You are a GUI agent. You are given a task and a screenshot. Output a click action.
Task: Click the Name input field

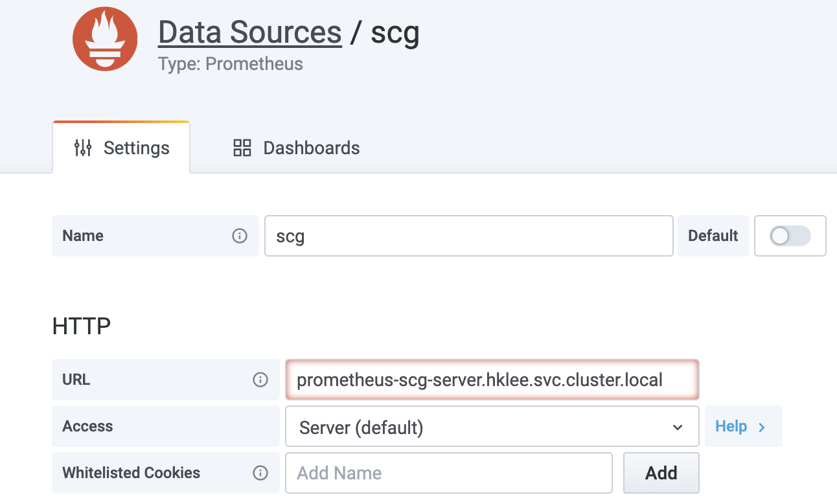click(468, 236)
